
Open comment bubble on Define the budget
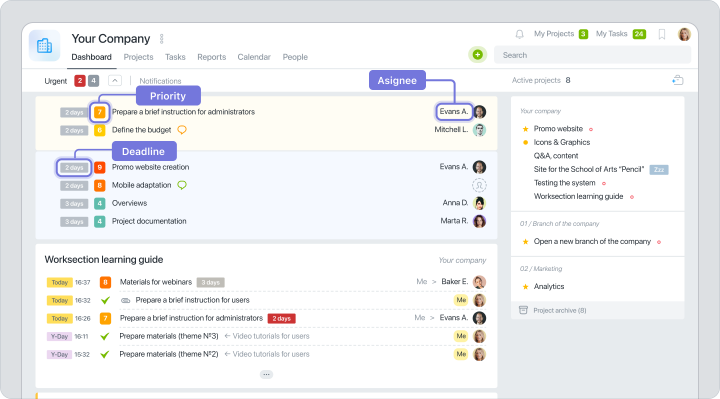(182, 130)
